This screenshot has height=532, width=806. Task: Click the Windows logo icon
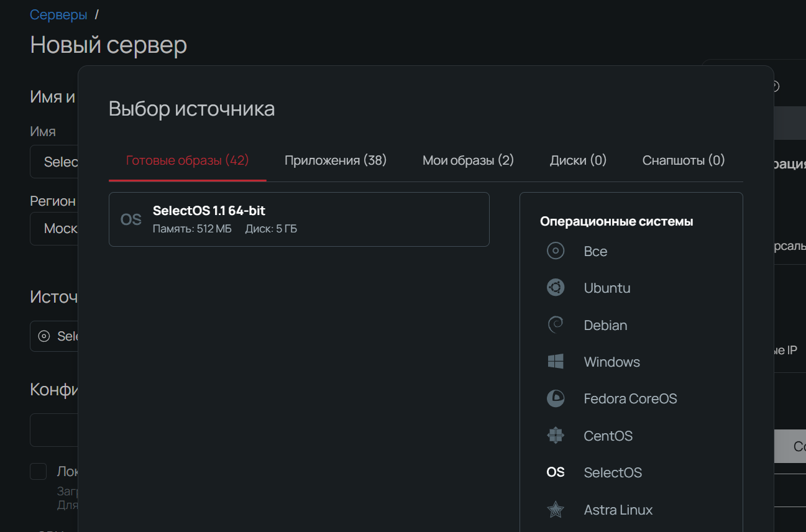pos(555,362)
